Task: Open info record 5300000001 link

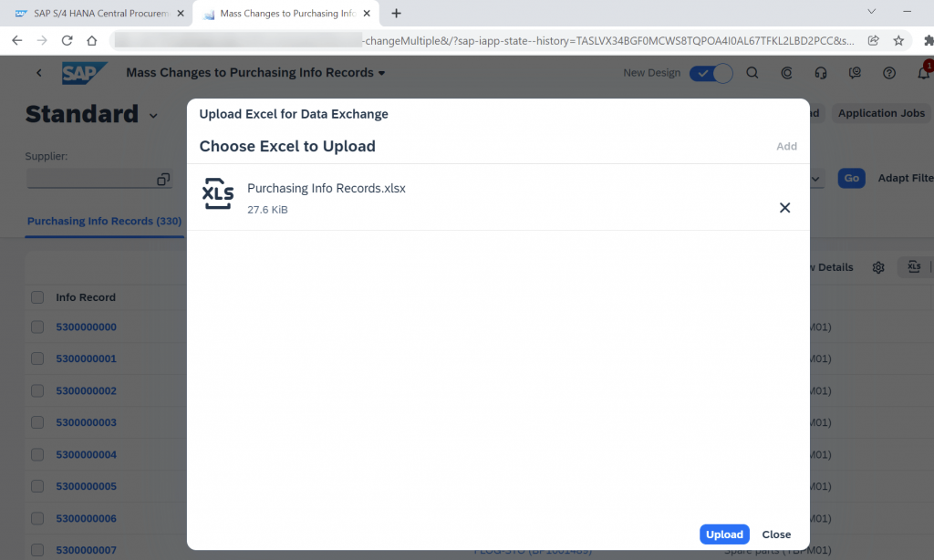Action: tap(87, 358)
